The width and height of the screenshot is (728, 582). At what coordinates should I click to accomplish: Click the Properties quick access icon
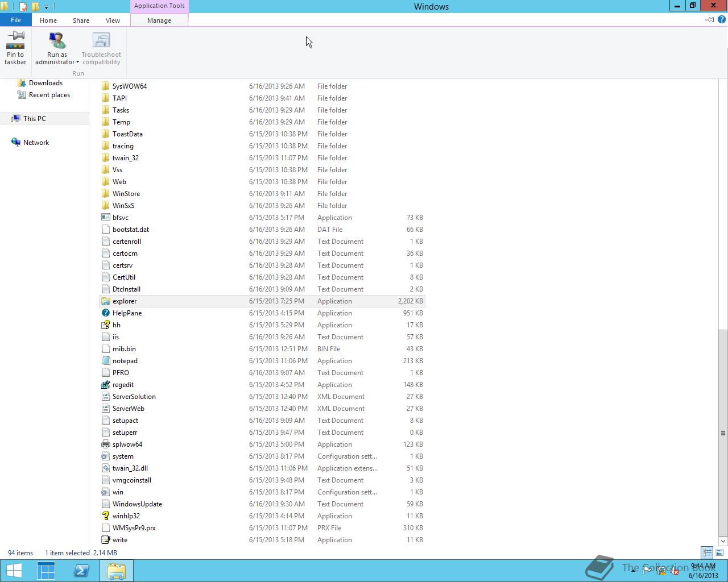pos(23,7)
